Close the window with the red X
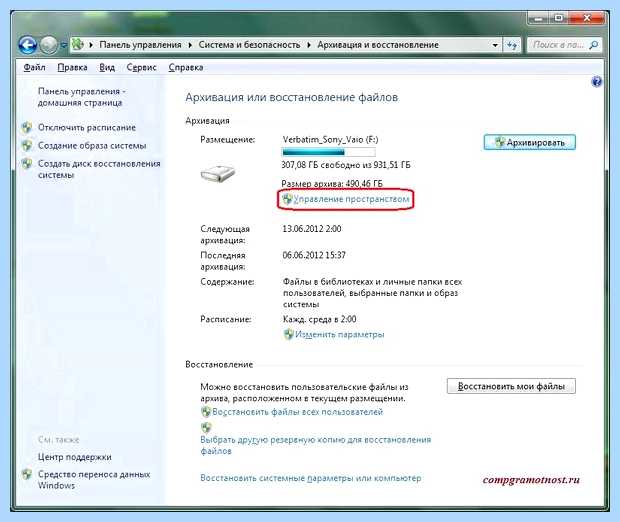The image size is (620, 522). (586, 18)
